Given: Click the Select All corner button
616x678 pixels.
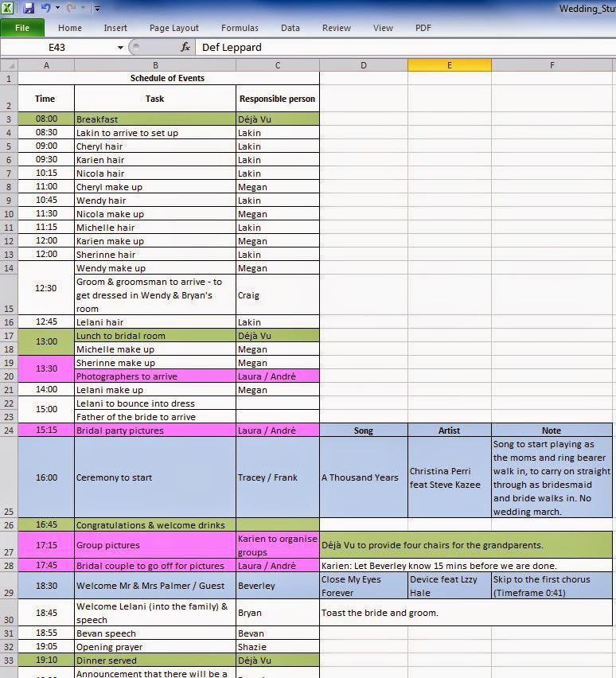Looking at the screenshot, I should point(9,65).
